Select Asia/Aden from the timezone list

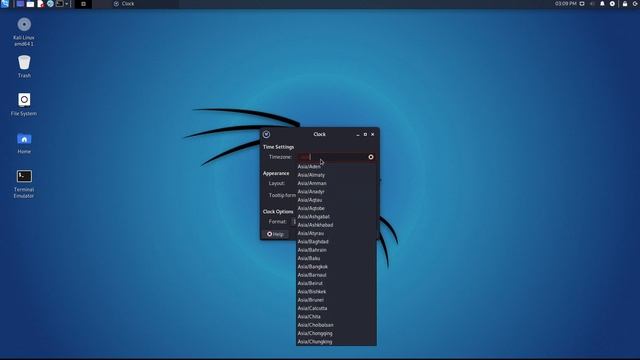(x=336, y=167)
